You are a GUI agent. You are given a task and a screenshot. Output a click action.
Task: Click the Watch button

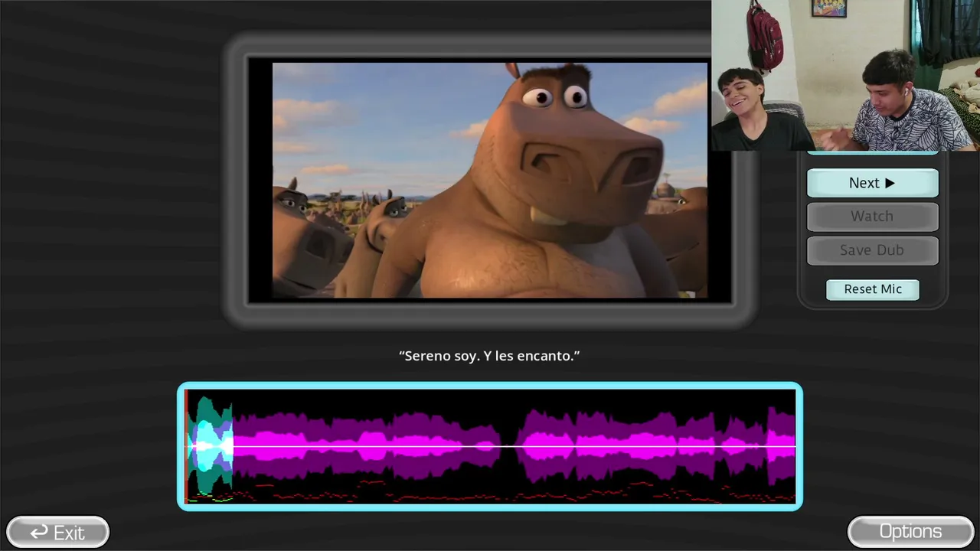point(872,217)
